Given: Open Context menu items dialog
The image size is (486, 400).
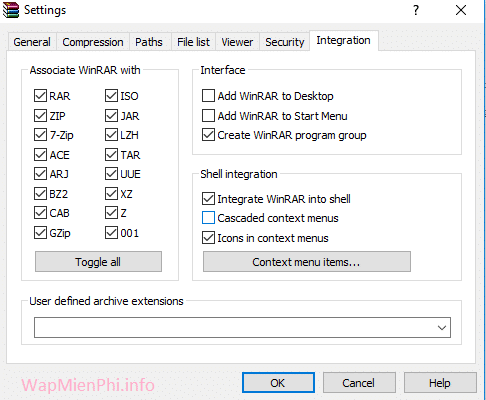Looking at the screenshot, I should pos(307,262).
